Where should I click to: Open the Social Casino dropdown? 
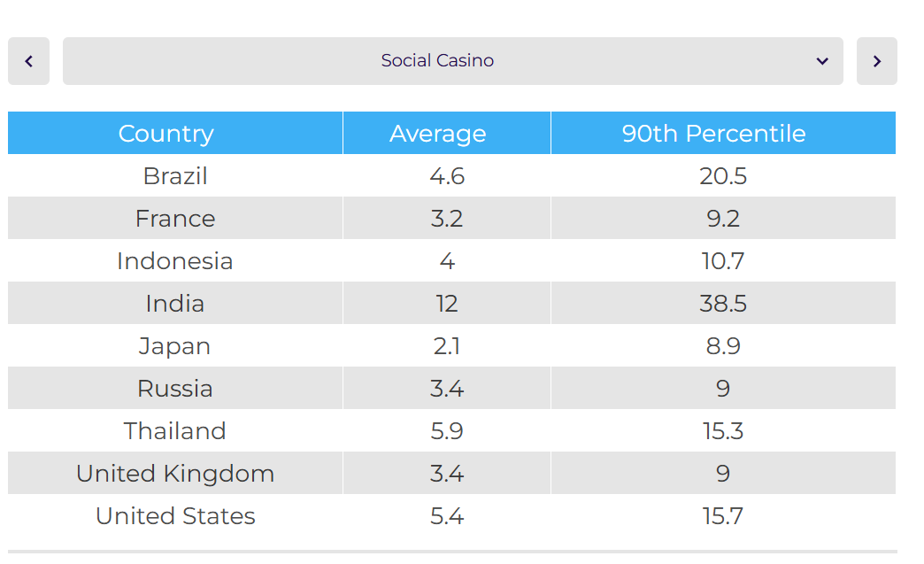coord(437,61)
